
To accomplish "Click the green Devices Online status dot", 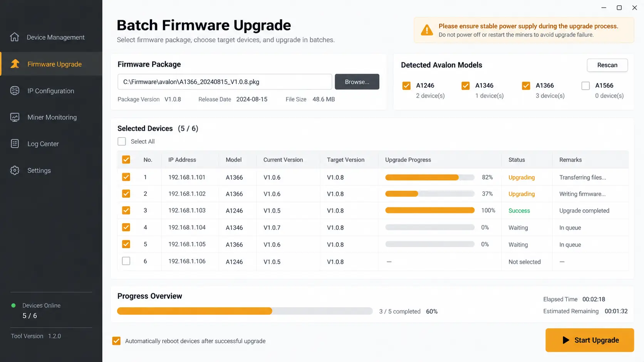I will [13, 305].
